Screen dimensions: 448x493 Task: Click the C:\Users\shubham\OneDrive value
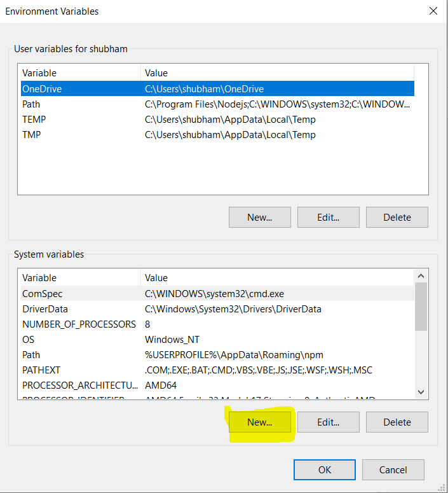click(x=204, y=88)
